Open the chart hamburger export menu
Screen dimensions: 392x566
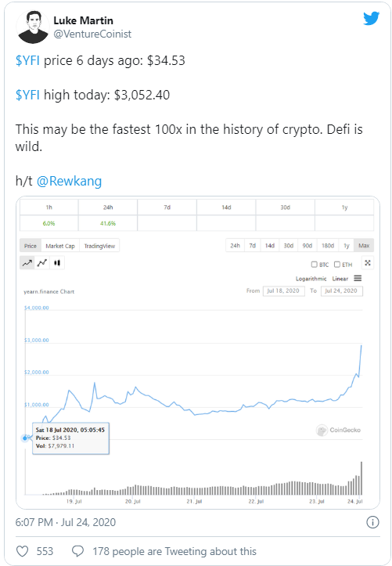coord(358,279)
